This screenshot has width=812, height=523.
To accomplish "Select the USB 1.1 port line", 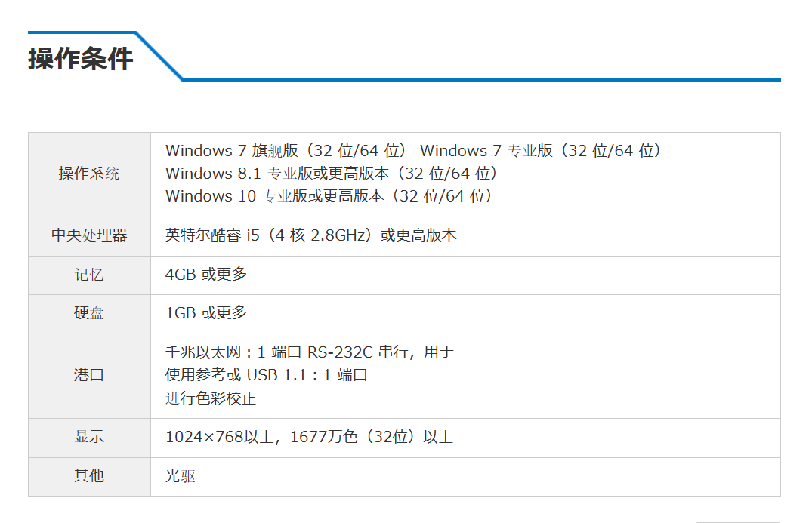I will 266,376.
